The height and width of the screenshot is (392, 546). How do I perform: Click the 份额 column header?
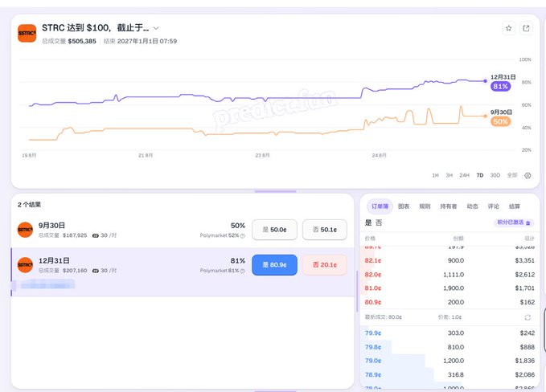458,239
